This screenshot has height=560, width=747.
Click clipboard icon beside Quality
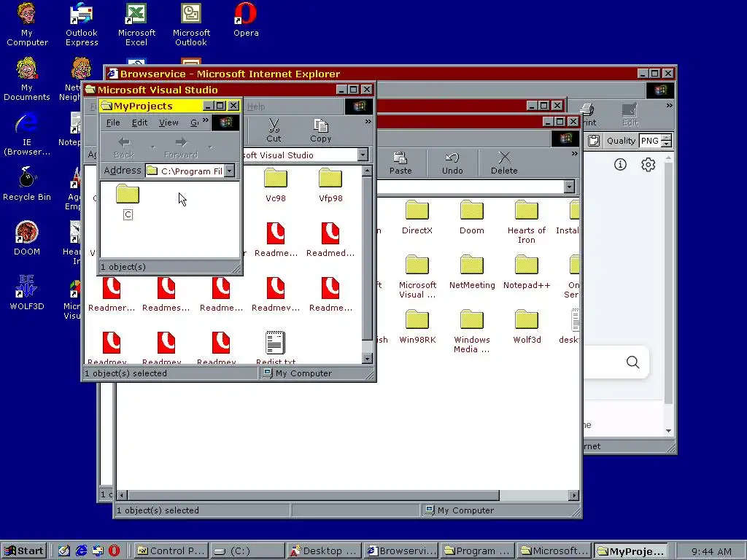pos(594,141)
